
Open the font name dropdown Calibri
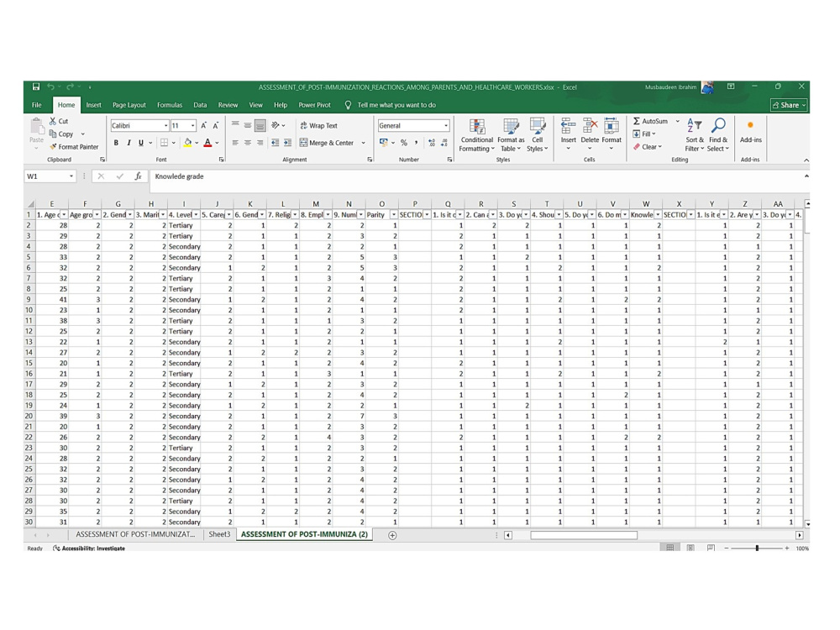(x=165, y=125)
